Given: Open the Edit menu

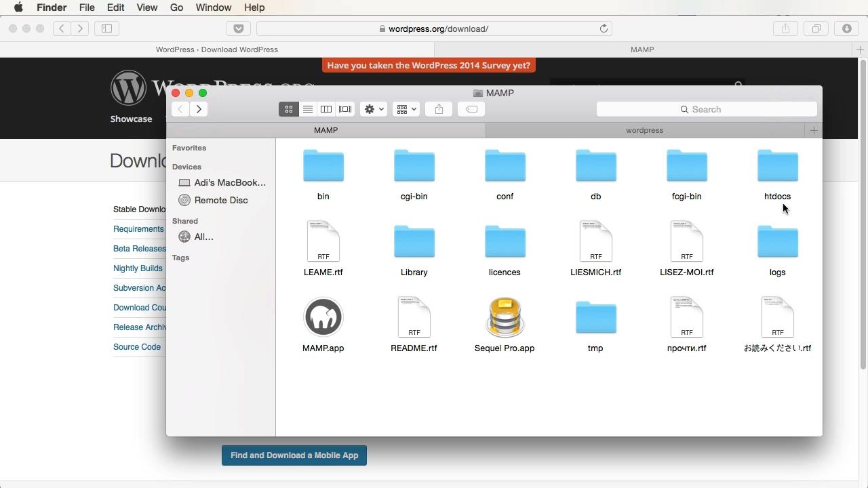Looking at the screenshot, I should [115, 7].
